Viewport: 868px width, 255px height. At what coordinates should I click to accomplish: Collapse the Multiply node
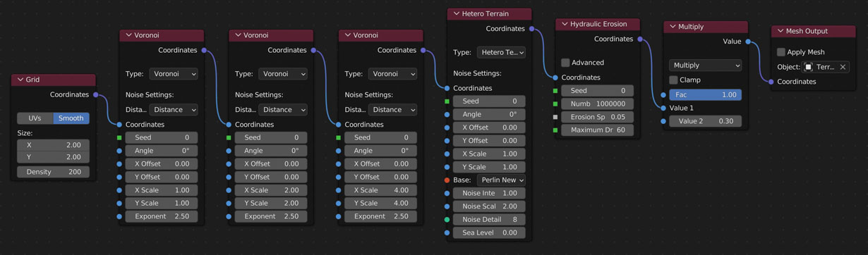(673, 27)
